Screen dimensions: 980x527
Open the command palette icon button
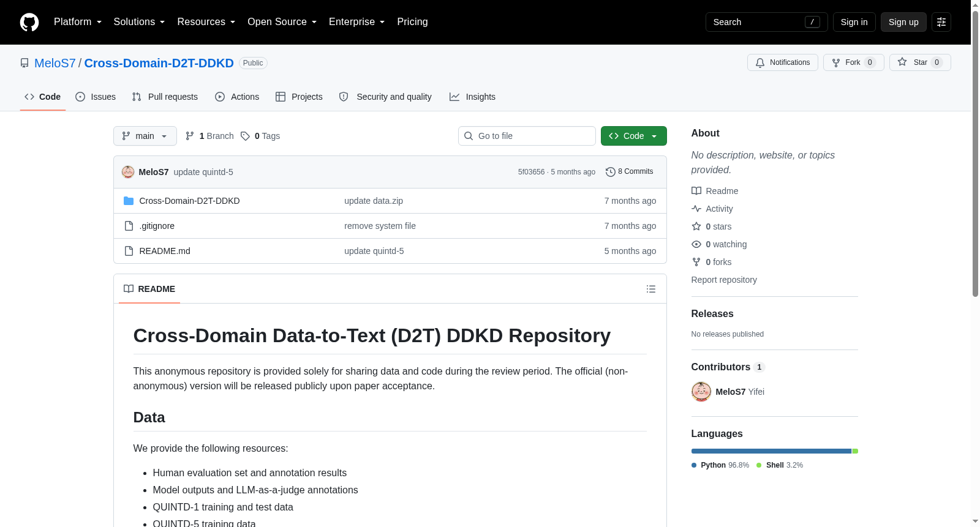941,22
